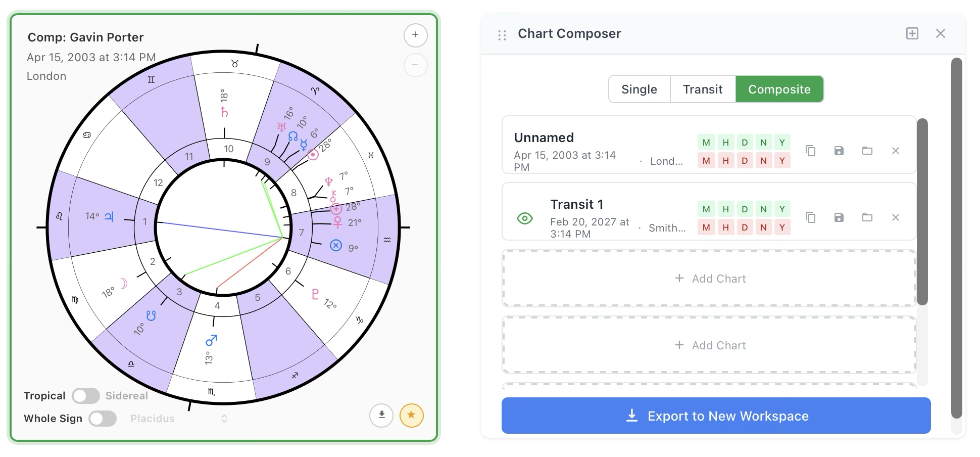Download the Gavin Porter composite chart
Viewport: 980px width, 457px height.
pos(381,415)
